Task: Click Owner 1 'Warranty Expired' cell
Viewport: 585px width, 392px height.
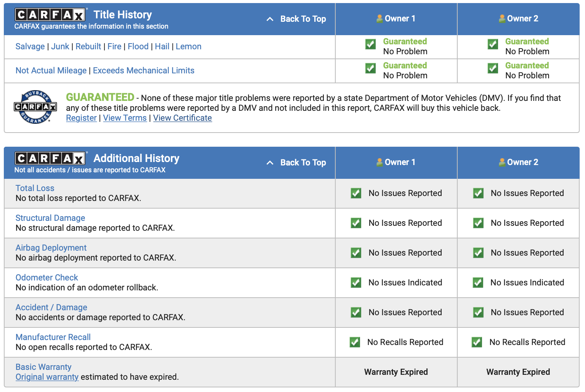Action: click(396, 372)
